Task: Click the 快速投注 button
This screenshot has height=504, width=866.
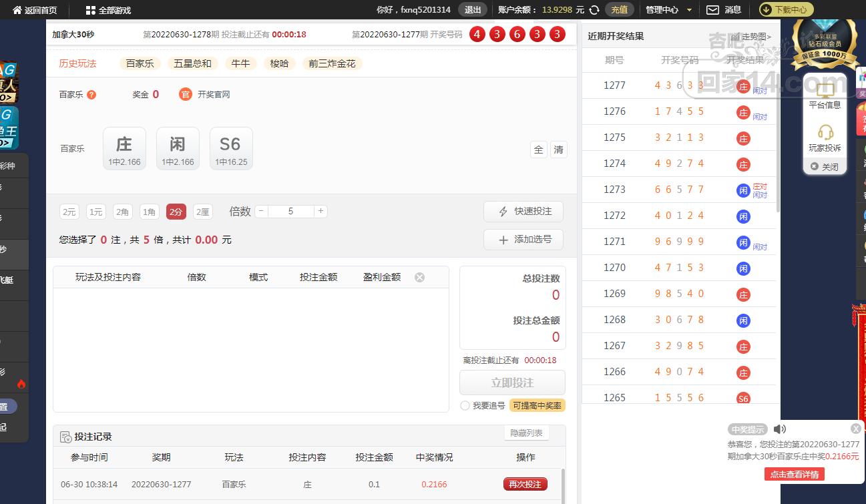Action: pyautogui.click(x=523, y=212)
